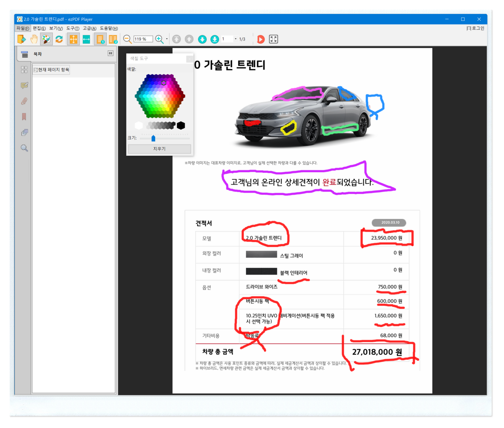Open the page number dropdown
The image size is (504, 428).
tap(235, 39)
